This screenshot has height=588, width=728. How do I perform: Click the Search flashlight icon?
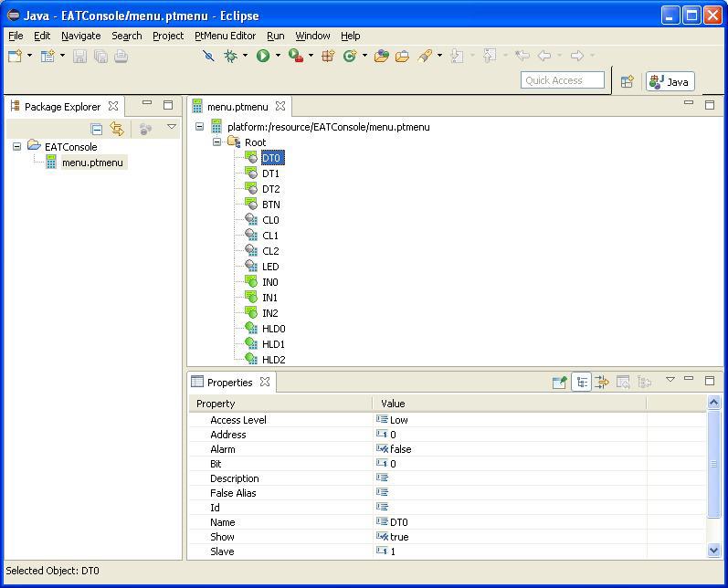click(425, 57)
